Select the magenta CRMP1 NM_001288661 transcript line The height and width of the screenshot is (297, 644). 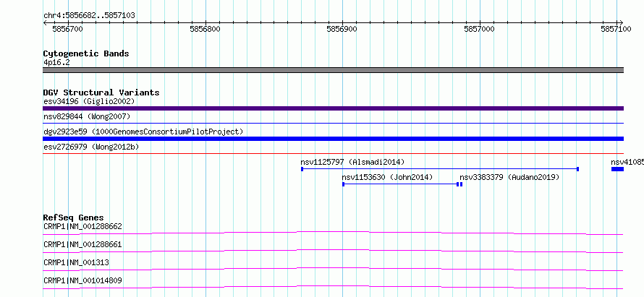coord(333,251)
